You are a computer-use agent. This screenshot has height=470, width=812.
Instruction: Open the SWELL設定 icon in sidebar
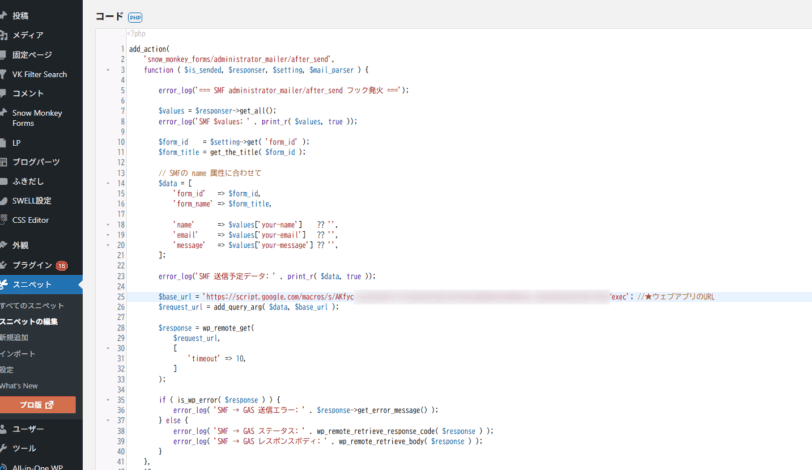coord(3,201)
